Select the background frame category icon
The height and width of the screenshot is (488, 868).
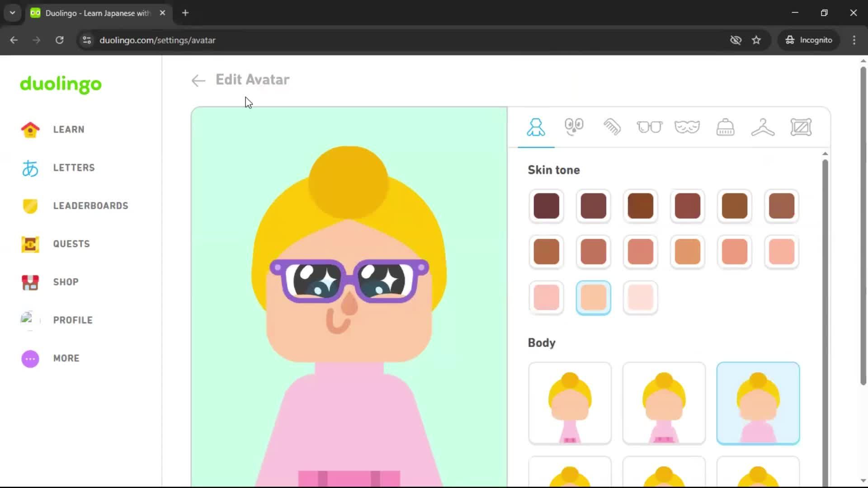[x=801, y=127]
